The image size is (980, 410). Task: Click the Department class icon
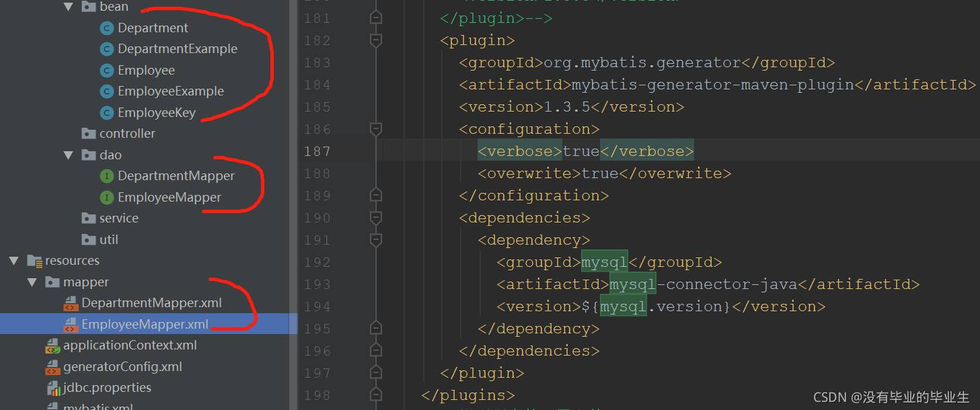click(107, 28)
